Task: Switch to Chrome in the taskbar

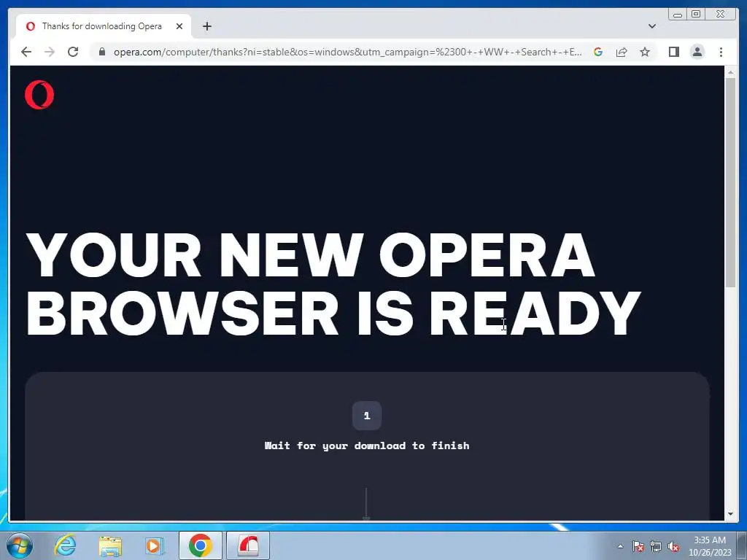Action: coord(200,545)
